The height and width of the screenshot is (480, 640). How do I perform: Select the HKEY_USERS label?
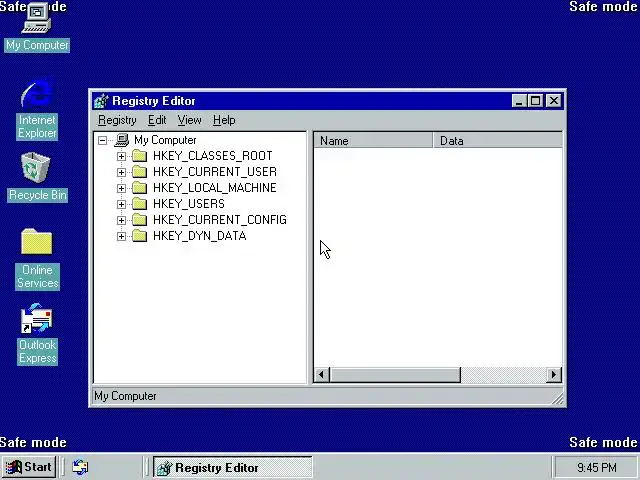tap(189, 204)
